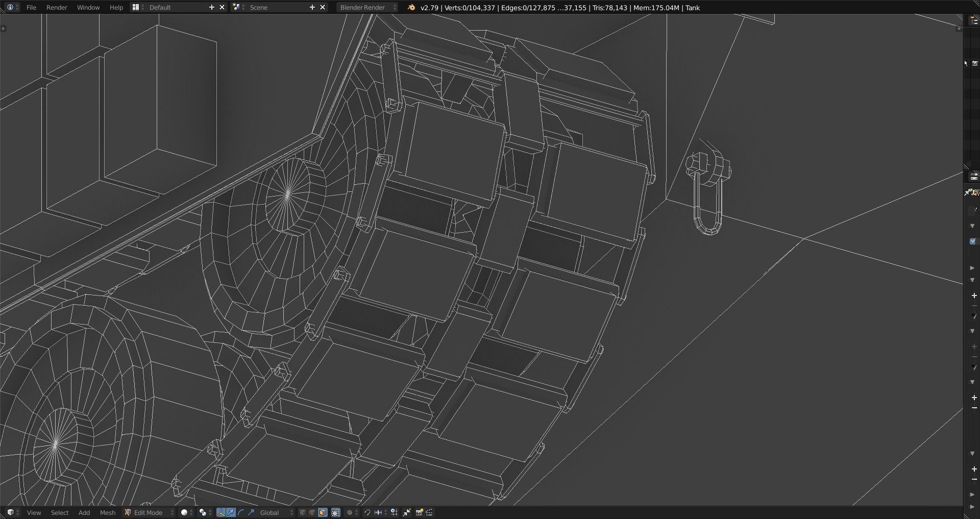
Task: Open the Window menu
Action: coord(88,7)
